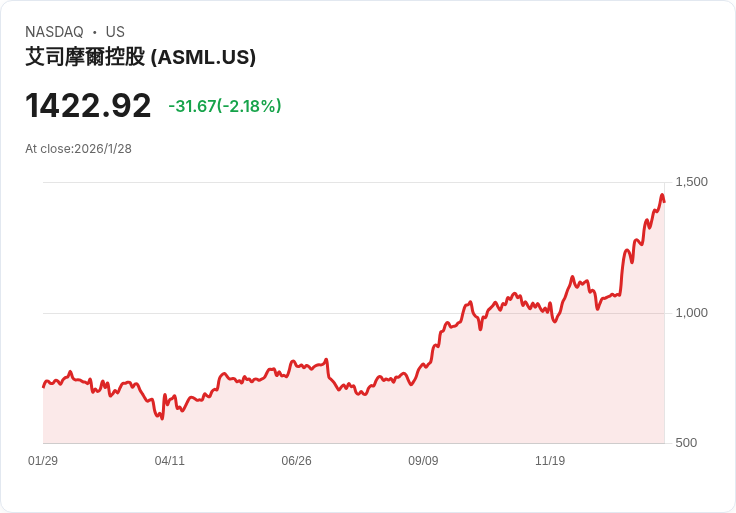Click the green -31.67(-2.18%) change value
Screen dimensions: 736x513
225,106
